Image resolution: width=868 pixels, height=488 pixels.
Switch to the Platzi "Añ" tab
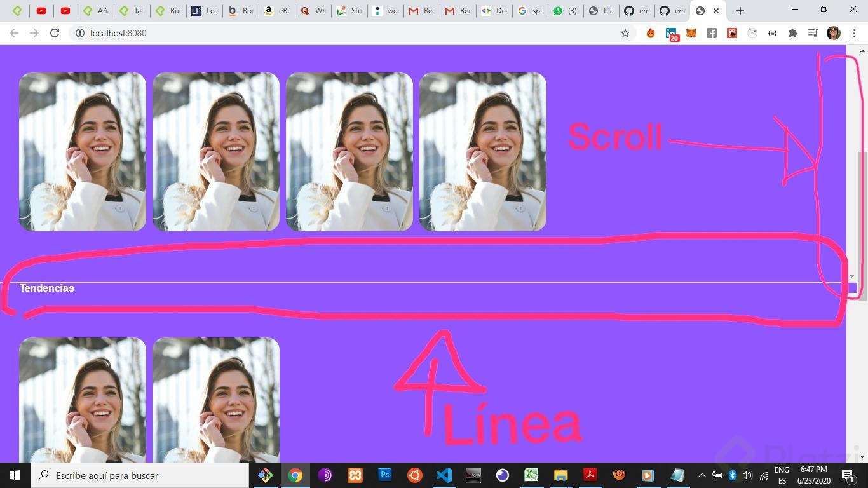pos(96,11)
